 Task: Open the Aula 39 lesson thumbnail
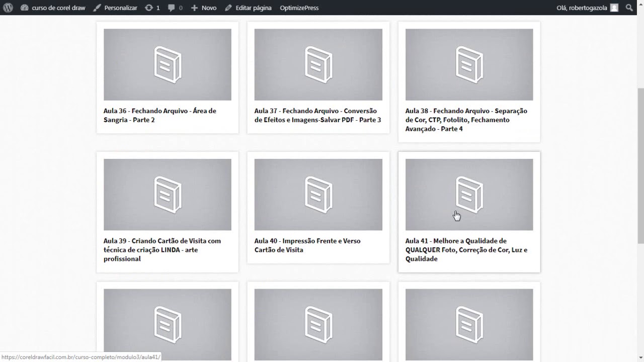tap(168, 195)
